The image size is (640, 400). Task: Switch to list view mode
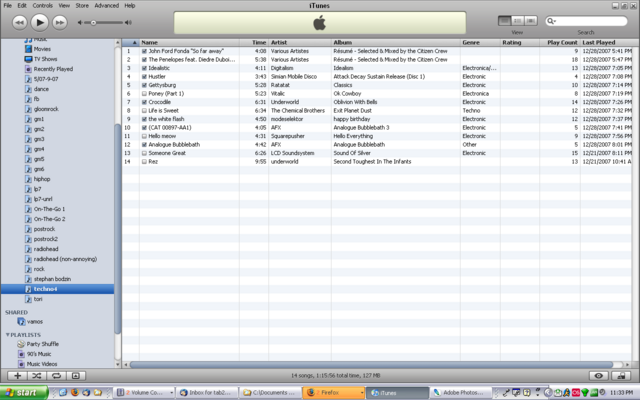(x=504, y=21)
